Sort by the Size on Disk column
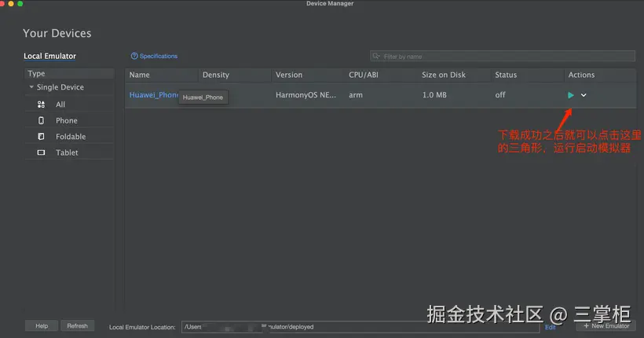This screenshot has width=644, height=338. coord(454,75)
